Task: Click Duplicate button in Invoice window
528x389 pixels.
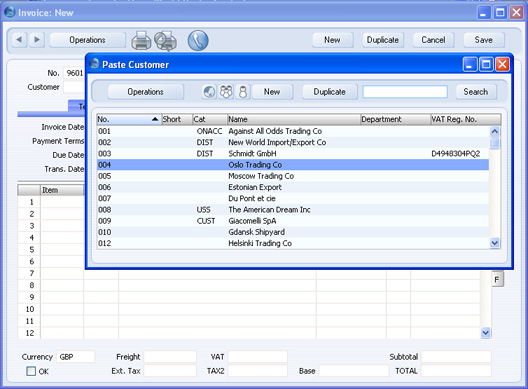Action: click(383, 40)
